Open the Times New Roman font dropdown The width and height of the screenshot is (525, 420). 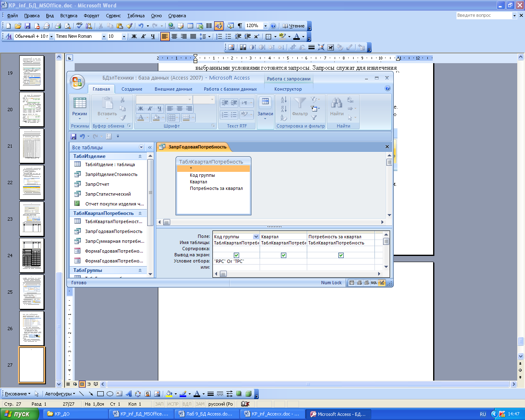click(104, 37)
